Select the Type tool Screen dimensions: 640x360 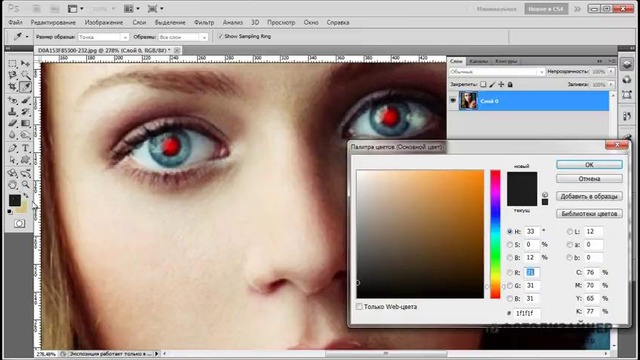click(26, 148)
